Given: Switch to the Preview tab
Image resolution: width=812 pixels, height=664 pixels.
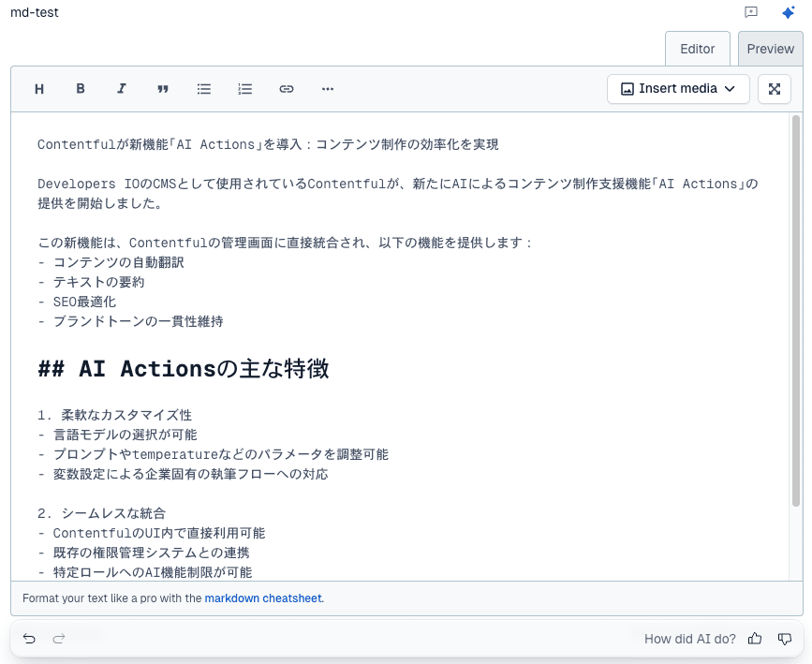Looking at the screenshot, I should click(770, 49).
